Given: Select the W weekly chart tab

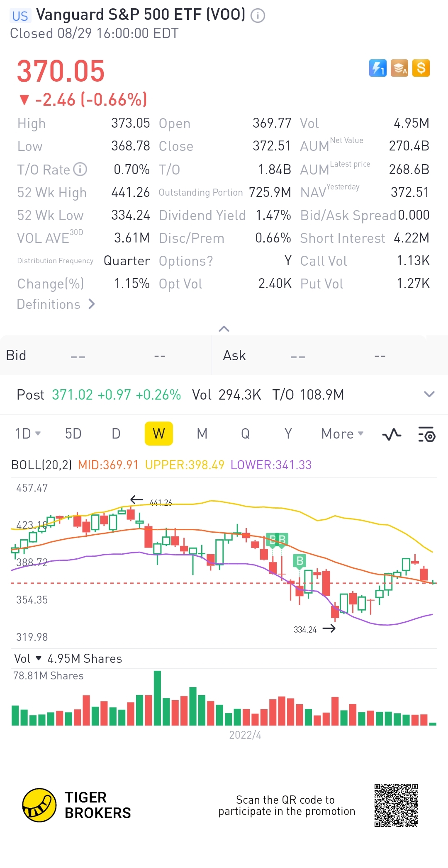Looking at the screenshot, I should (159, 434).
